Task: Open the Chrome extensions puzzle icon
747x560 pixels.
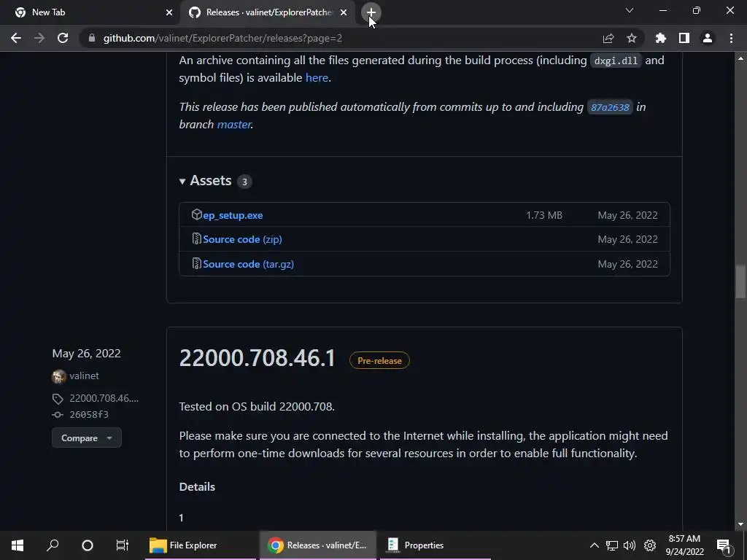Action: point(661,38)
